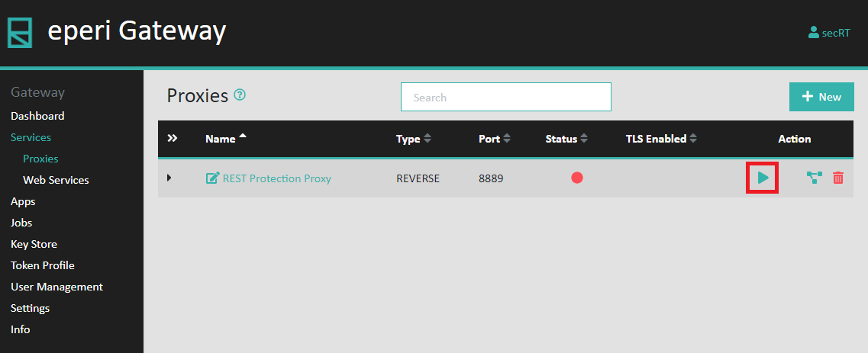The image size is (868, 353).
Task: Click the eperi Gateway logo icon
Action: [x=19, y=33]
